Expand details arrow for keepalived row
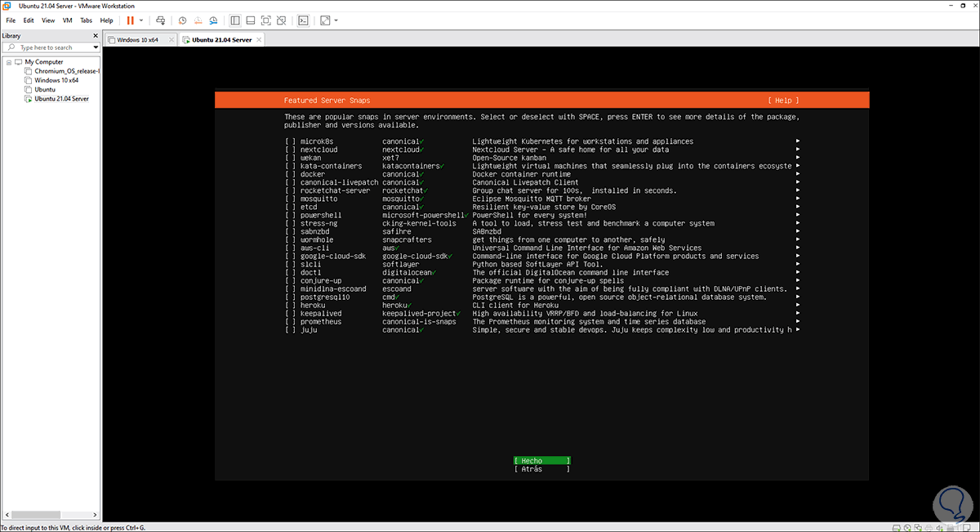 pos(797,313)
